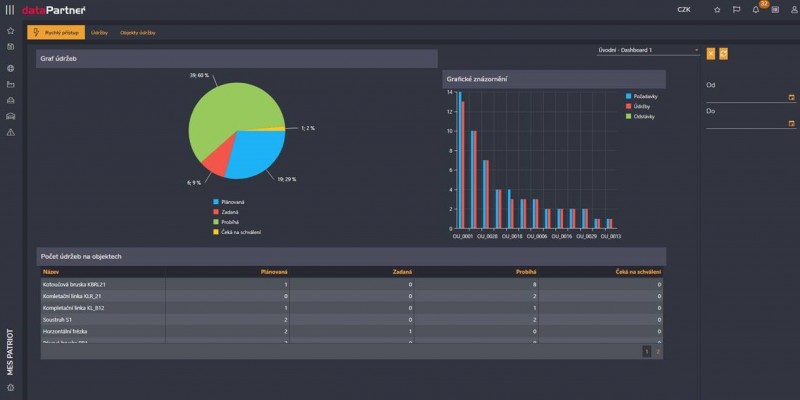
Task: Toggle the Požadavky series in the bar chart legend
Action: (x=642, y=96)
